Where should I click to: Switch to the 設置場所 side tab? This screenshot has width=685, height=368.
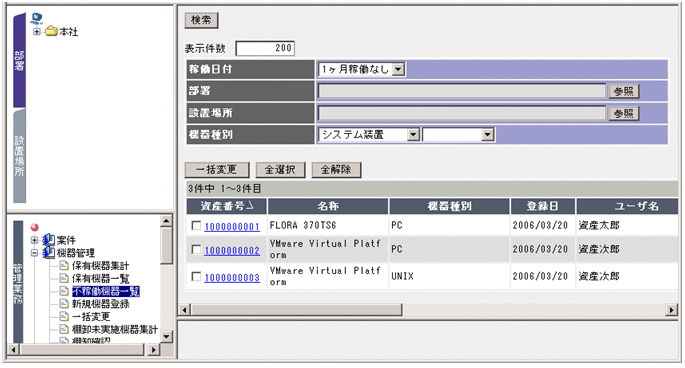pyautogui.click(x=19, y=156)
